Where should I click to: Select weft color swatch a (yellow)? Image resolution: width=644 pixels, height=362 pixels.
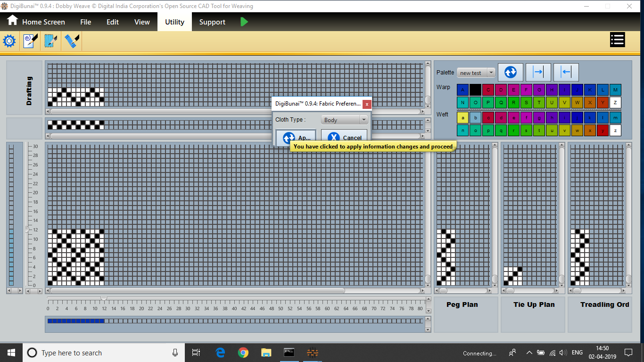pyautogui.click(x=462, y=117)
